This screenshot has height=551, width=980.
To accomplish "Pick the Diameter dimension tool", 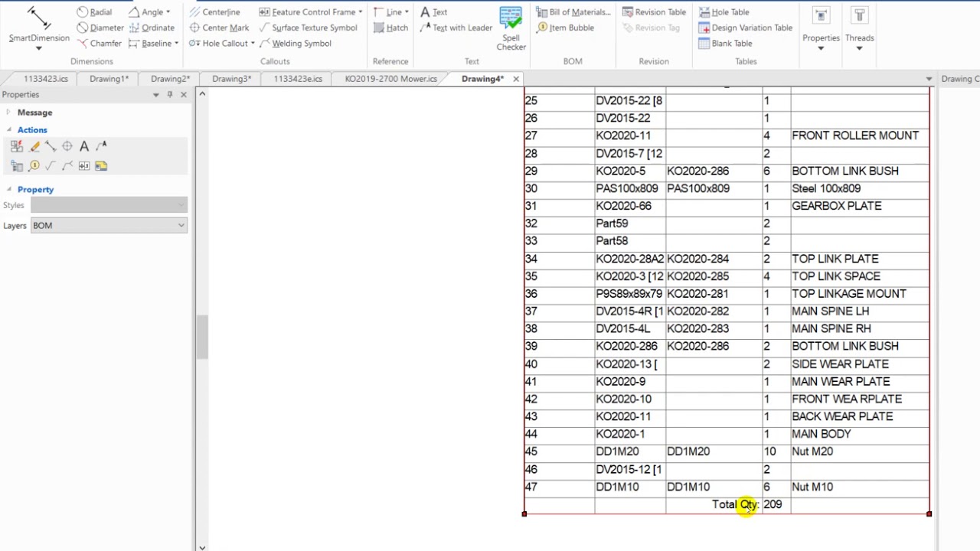I will 100,28.
